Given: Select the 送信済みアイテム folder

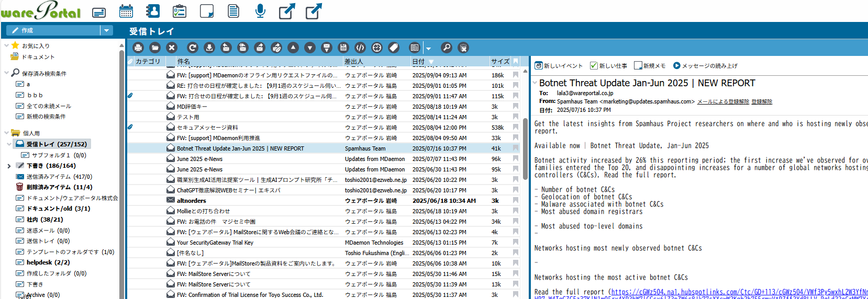Looking at the screenshot, I should click(59, 177).
